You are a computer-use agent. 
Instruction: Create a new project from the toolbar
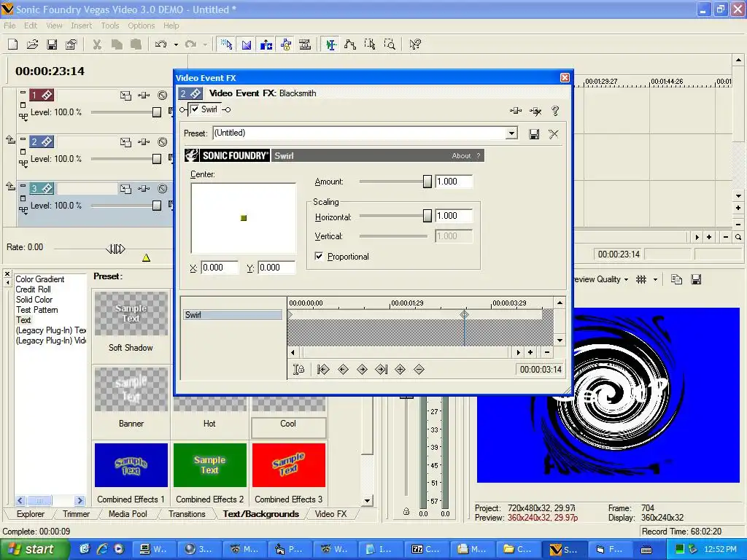coord(13,44)
